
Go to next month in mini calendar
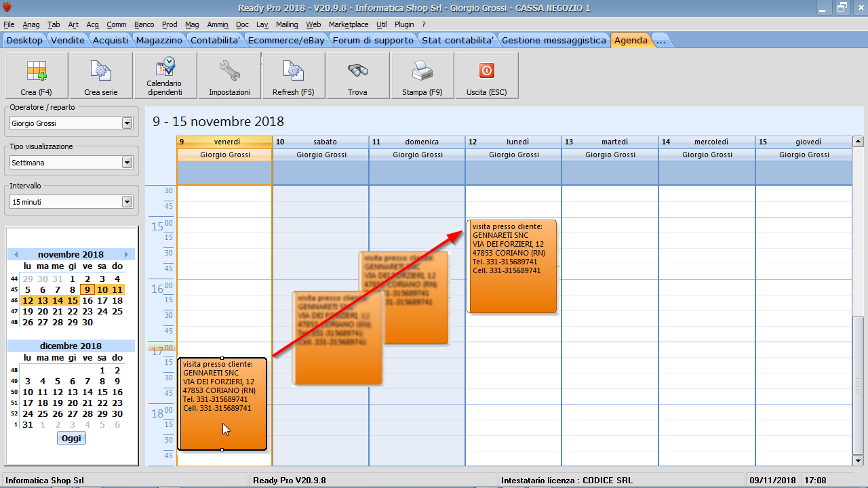(126, 254)
